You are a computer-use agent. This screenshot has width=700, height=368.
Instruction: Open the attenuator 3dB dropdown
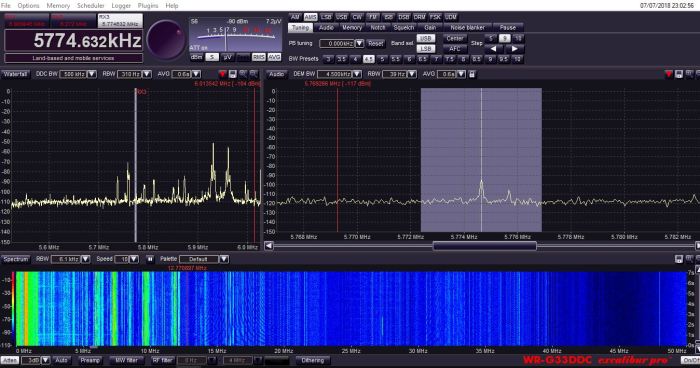tap(45, 360)
